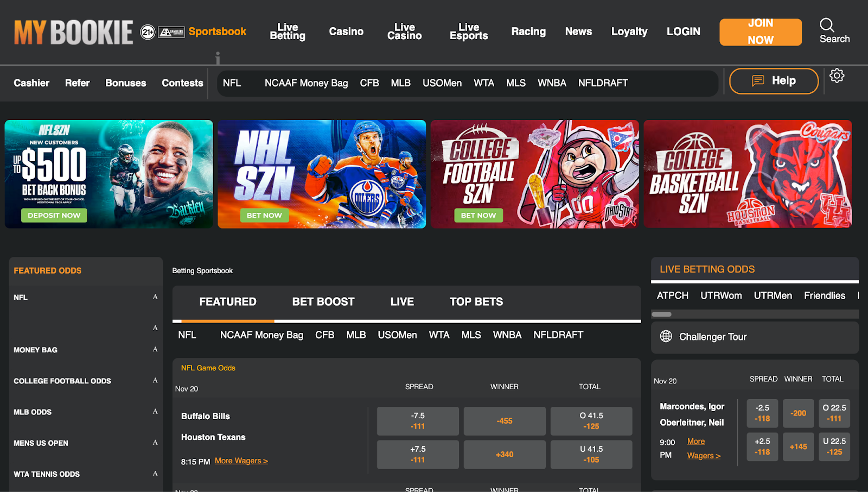Click the live betting horizontal scrollbar

click(661, 314)
